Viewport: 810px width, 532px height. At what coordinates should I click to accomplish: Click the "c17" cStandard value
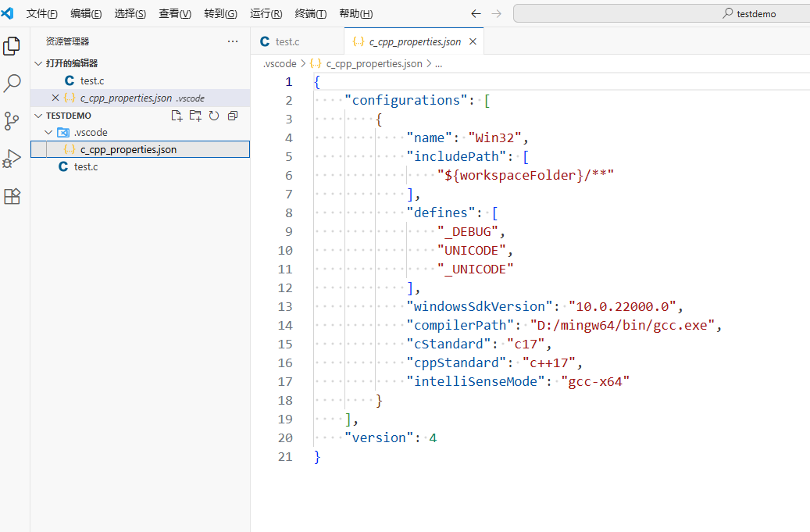point(526,344)
